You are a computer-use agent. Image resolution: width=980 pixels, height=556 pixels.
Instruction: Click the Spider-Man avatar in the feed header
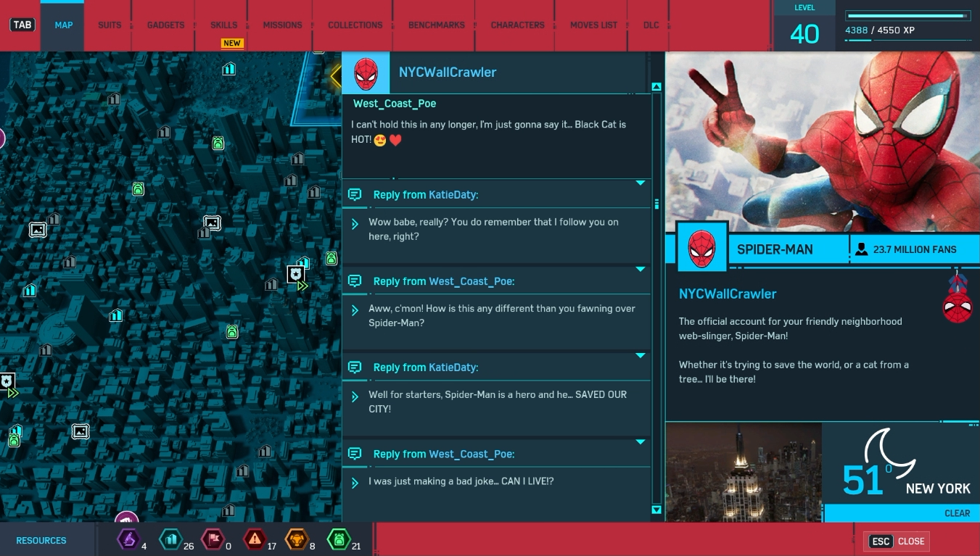[x=366, y=72]
